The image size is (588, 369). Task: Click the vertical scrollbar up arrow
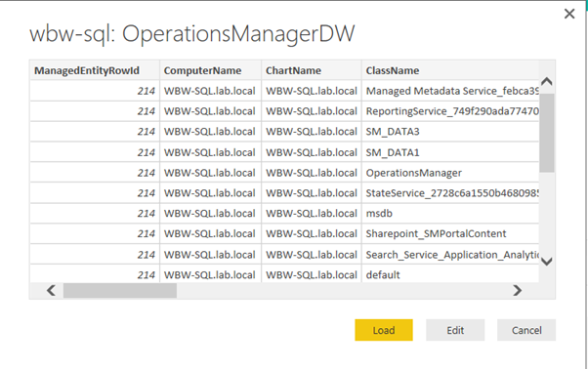(547, 81)
